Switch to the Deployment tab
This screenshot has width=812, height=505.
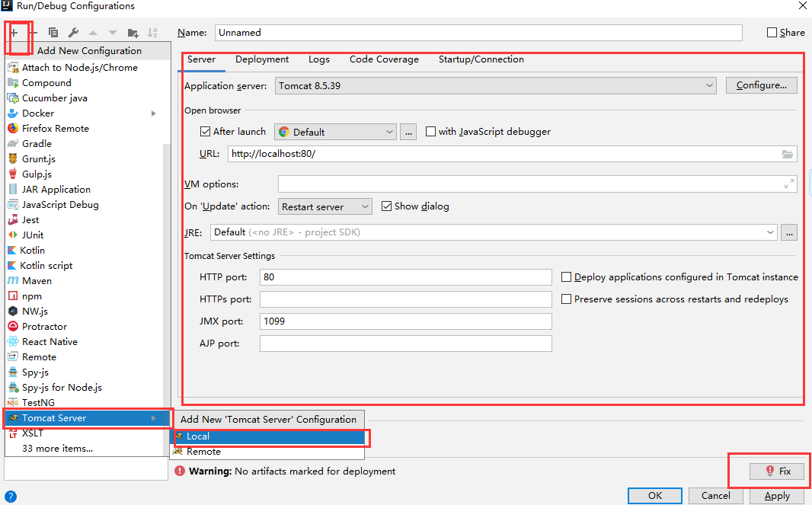(x=262, y=59)
